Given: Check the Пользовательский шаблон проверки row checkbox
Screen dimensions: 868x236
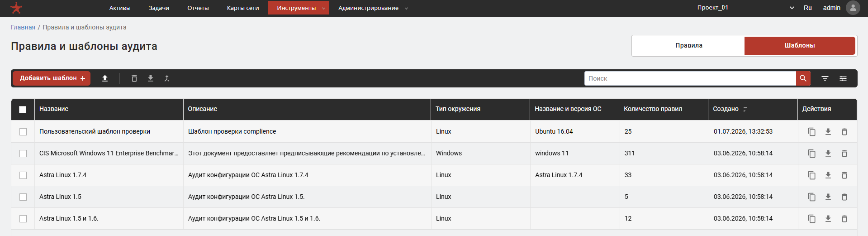Looking at the screenshot, I should (x=23, y=132).
